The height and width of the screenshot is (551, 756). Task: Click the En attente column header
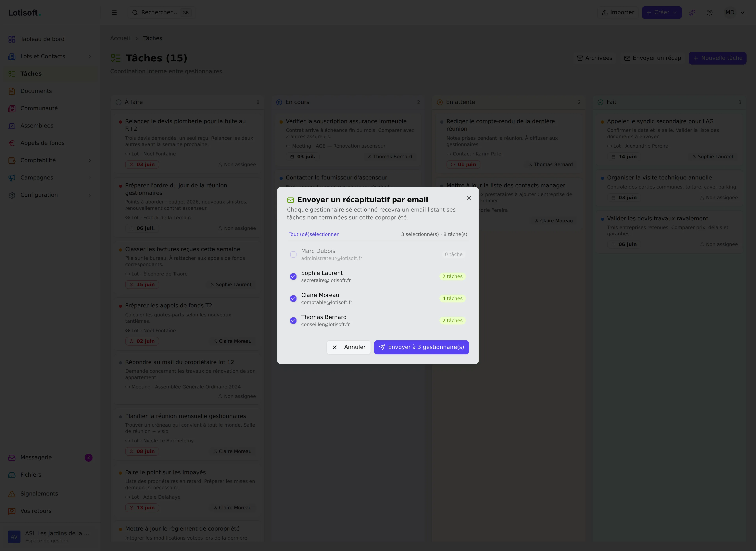[x=509, y=102]
